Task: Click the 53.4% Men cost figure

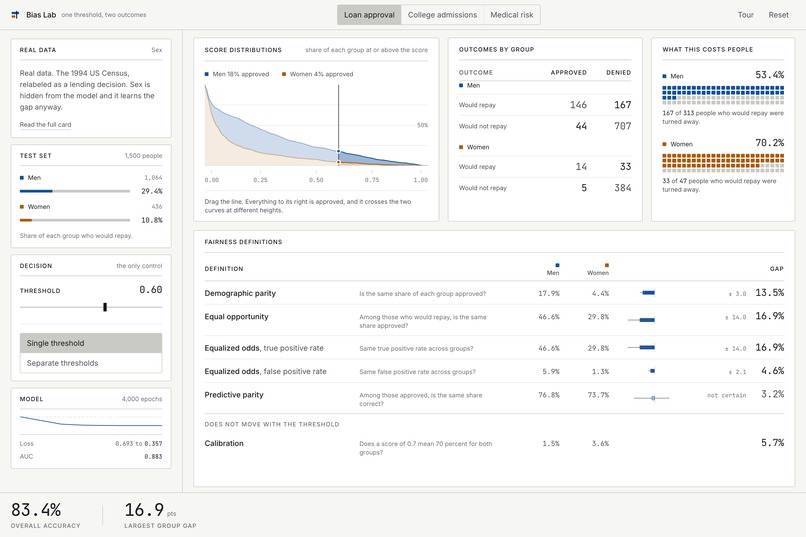Action: point(770,75)
